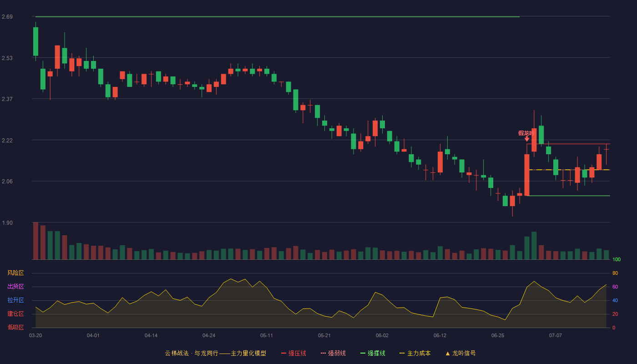The image size is (637, 364).
Task: Click the 2.69 price axis label
Action: (x=7, y=17)
